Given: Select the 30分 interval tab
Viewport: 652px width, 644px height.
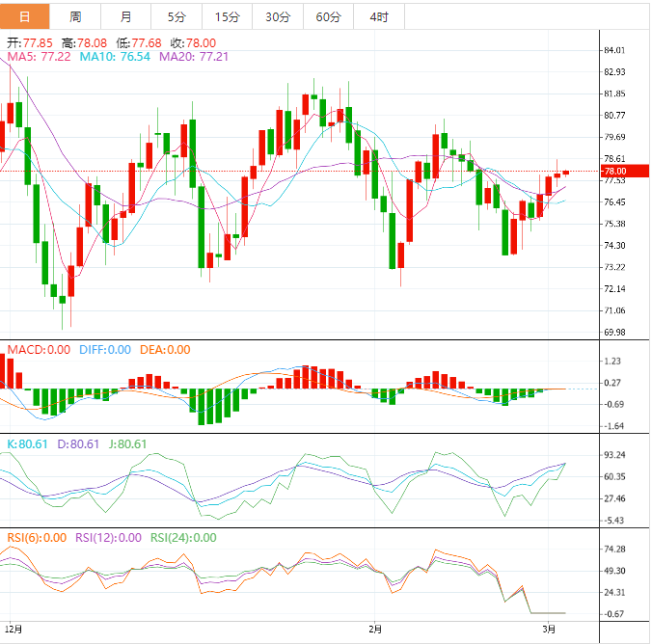Looking at the screenshot, I should click(277, 16).
